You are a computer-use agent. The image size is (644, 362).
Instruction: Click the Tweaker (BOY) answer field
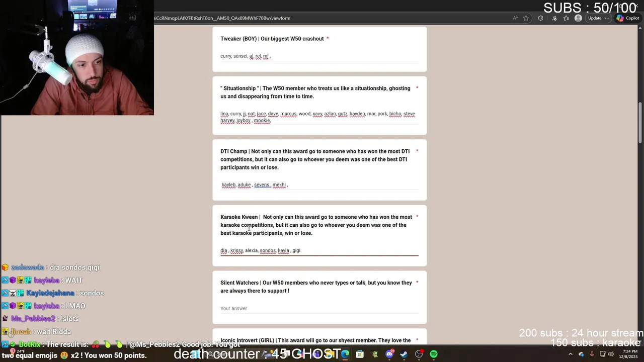pos(319,56)
